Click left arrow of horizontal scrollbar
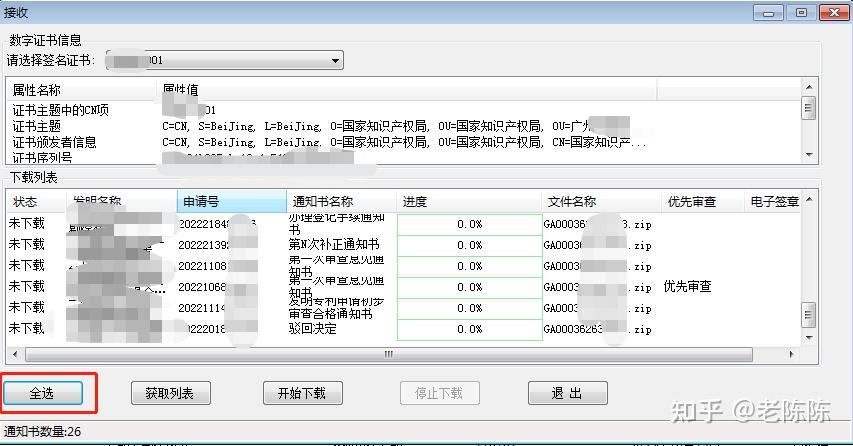The height and width of the screenshot is (446, 853). tap(15, 354)
